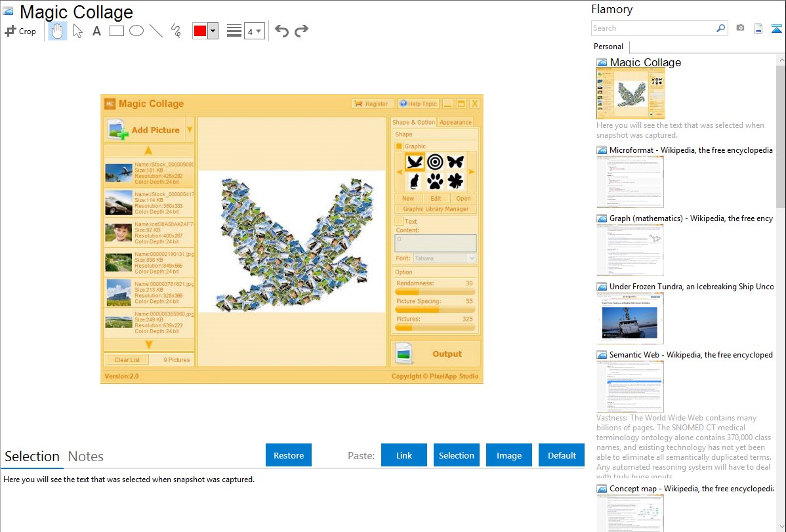This screenshot has height=532, width=786.
Task: Select the target circles shape graphic
Action: tap(435, 162)
